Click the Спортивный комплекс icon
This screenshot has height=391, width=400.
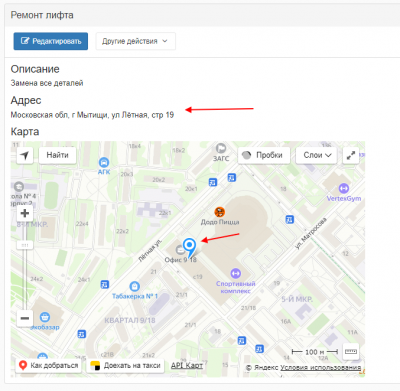pos(236,273)
